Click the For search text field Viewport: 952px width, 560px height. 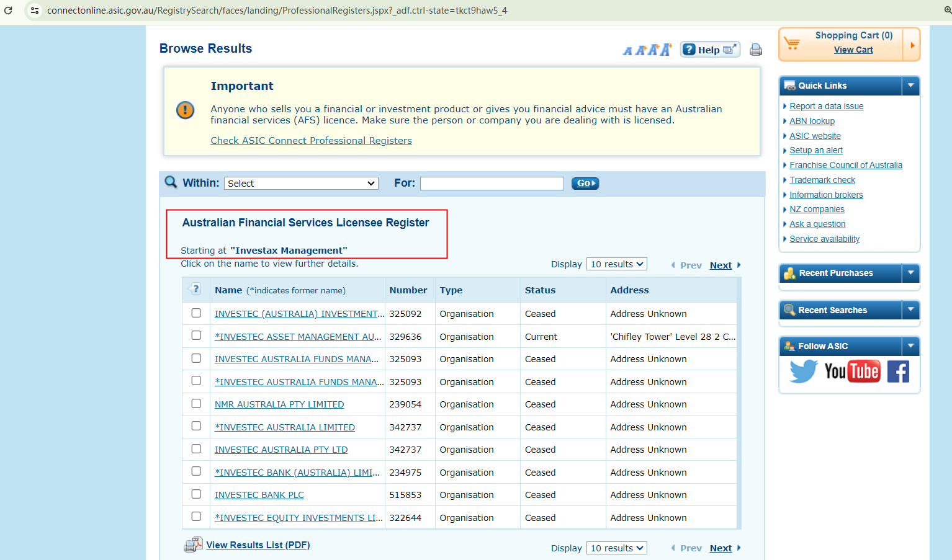(492, 184)
